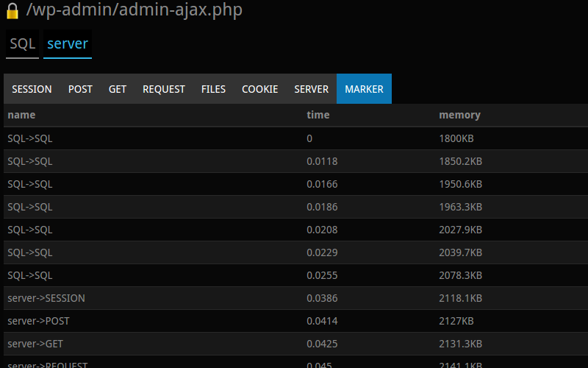Select the server->GET marker row
The width and height of the screenshot is (588, 368).
pyautogui.click(x=296, y=344)
